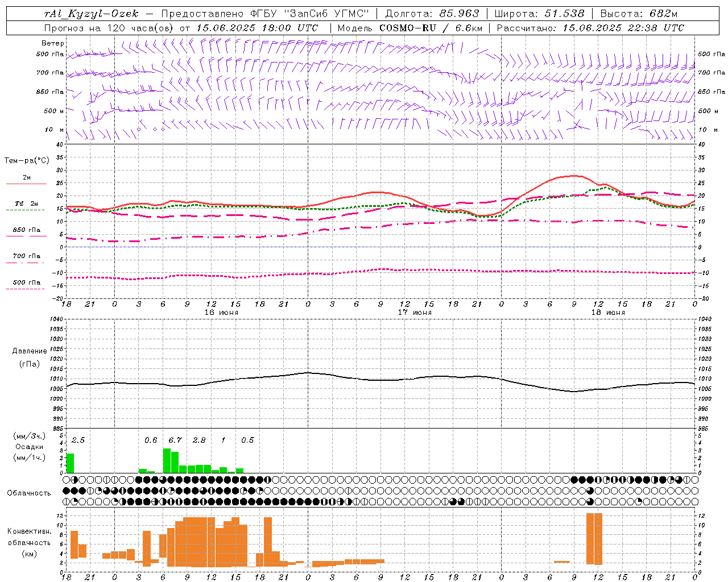The width and height of the screenshot is (728, 582).
Task: Click the dotted 500 гПа legend line below 700 гПа
Action: 26,289
